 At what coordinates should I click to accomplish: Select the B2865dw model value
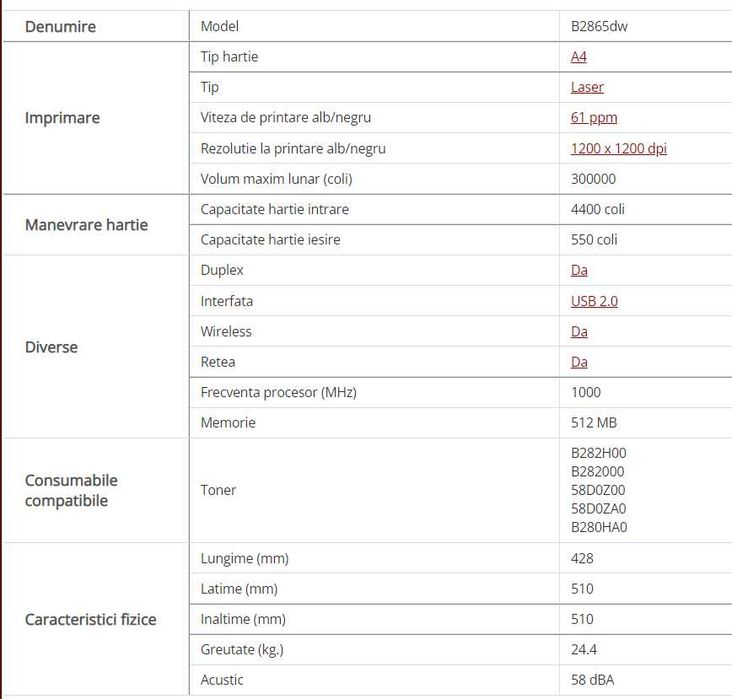pos(599,27)
